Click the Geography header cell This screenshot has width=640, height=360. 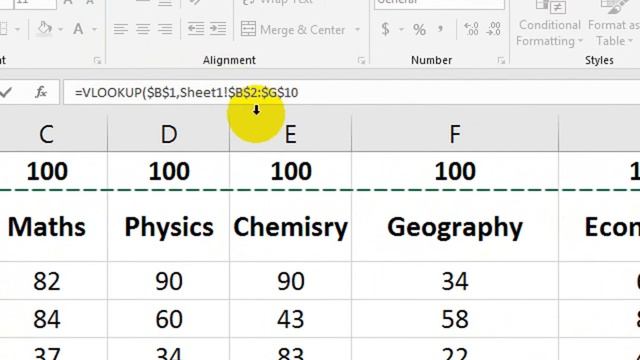coord(455,227)
